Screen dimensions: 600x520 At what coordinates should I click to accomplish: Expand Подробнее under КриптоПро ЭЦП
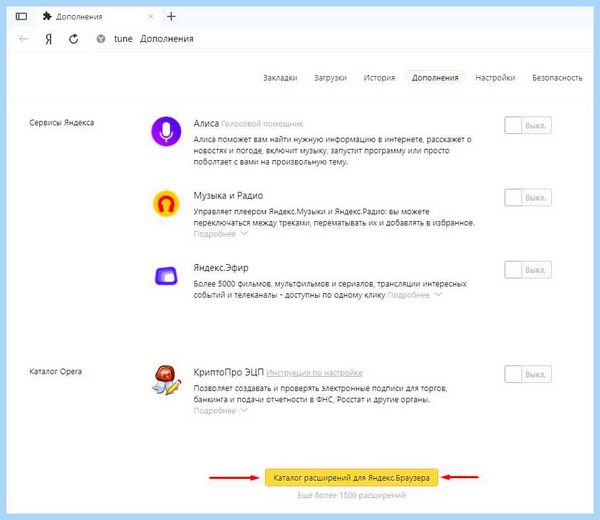pyautogui.click(x=221, y=411)
